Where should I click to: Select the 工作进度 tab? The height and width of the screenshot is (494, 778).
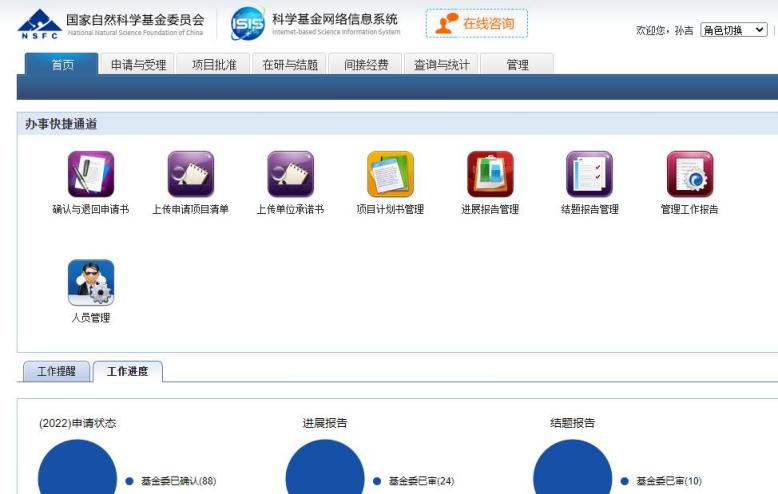[x=127, y=372]
